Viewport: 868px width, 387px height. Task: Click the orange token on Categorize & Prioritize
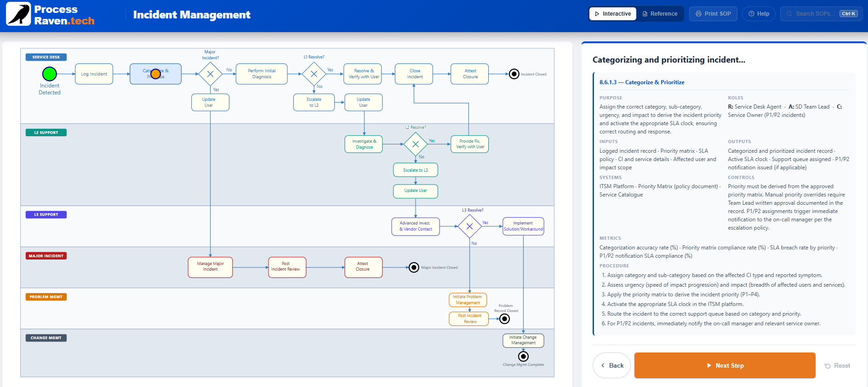coord(156,74)
